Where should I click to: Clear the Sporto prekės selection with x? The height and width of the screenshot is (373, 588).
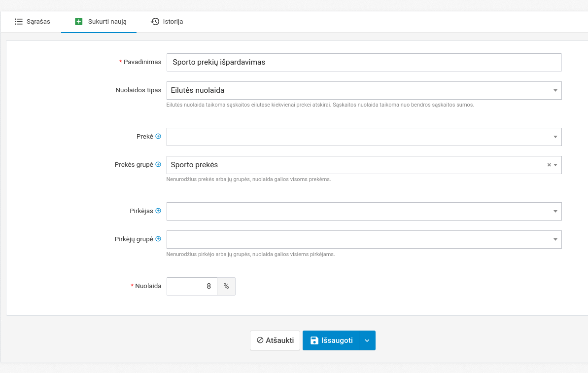[x=549, y=165]
